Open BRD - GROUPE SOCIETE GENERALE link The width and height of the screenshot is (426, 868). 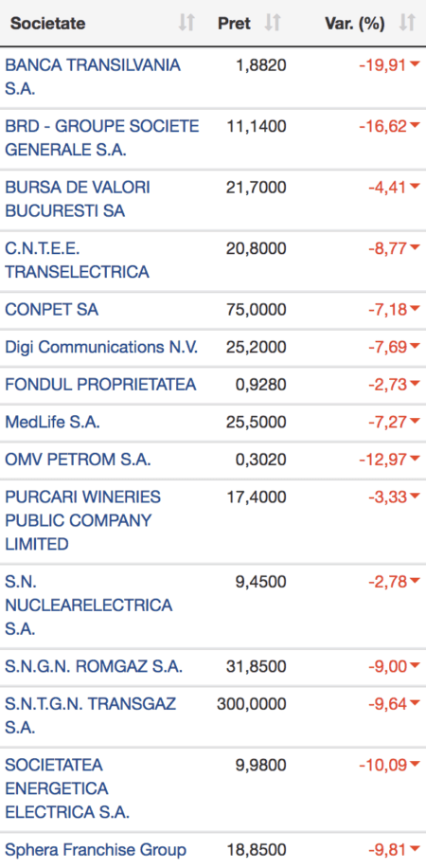pyautogui.click(x=102, y=137)
